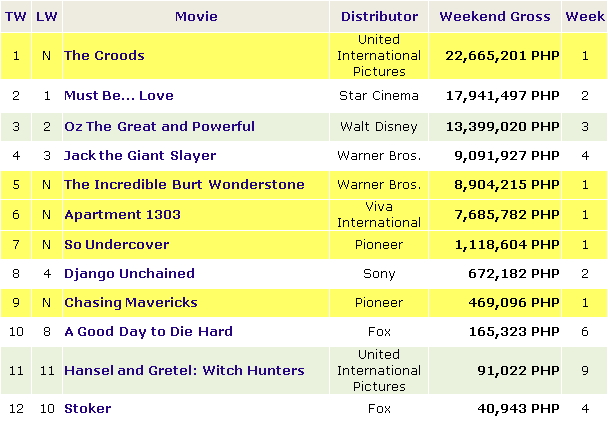The height and width of the screenshot is (423, 608).
Task: Open A Good Day to Die Hard
Action: (149, 332)
